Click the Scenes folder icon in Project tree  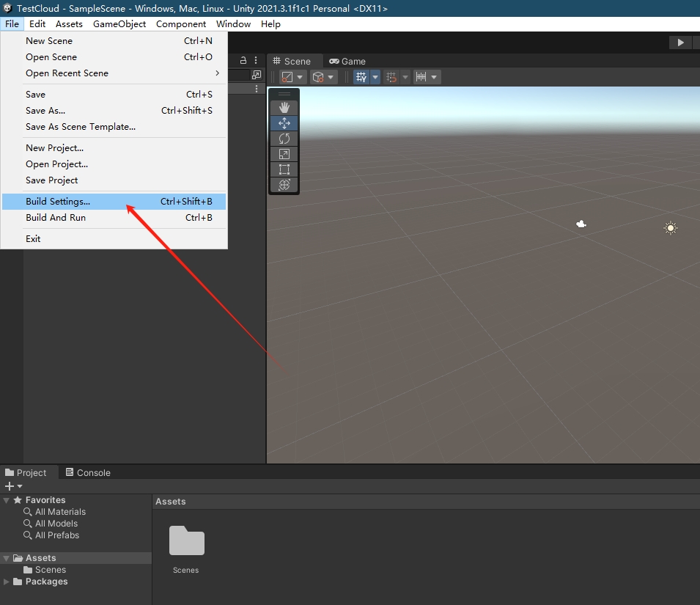pyautogui.click(x=28, y=570)
